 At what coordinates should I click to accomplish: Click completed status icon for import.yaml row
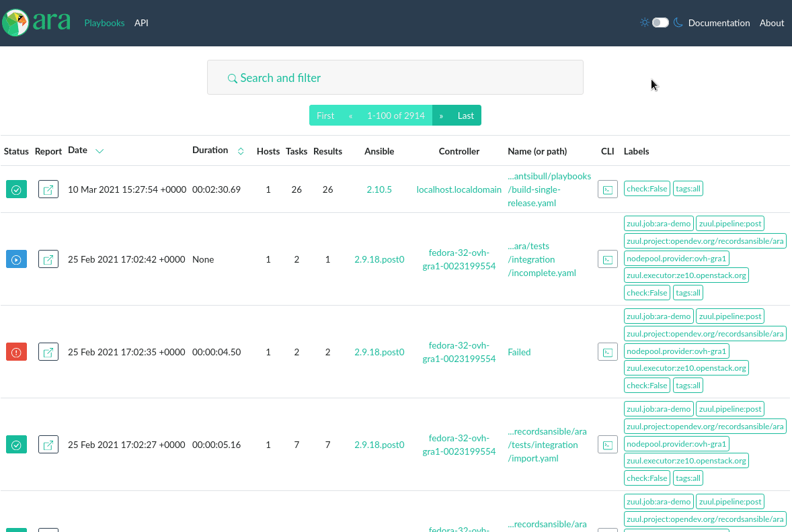(17, 445)
